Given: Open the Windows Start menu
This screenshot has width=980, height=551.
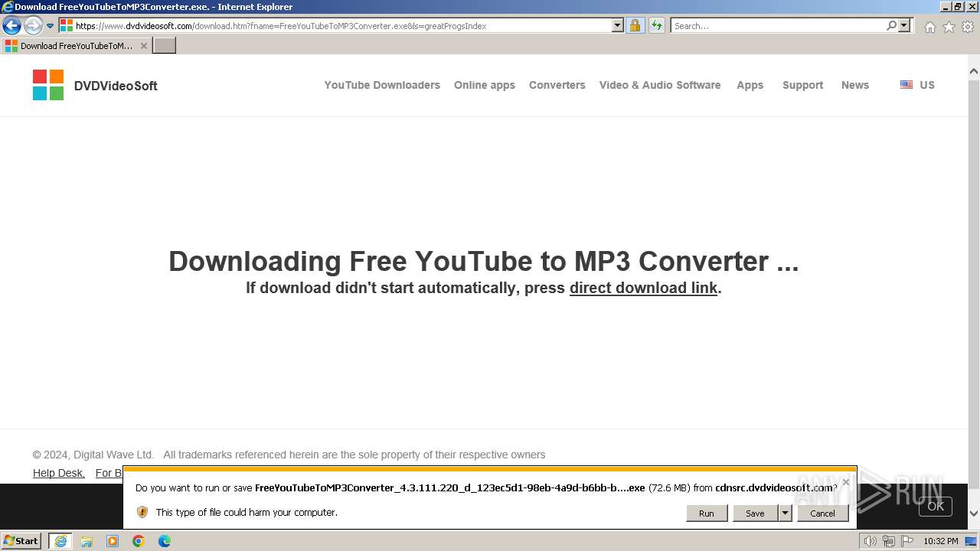Looking at the screenshot, I should click(21, 540).
